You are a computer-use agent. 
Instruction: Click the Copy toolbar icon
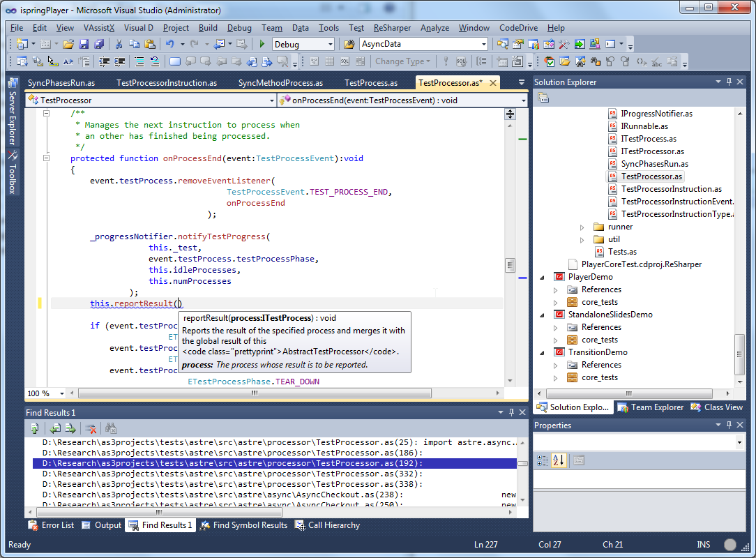[x=134, y=45]
